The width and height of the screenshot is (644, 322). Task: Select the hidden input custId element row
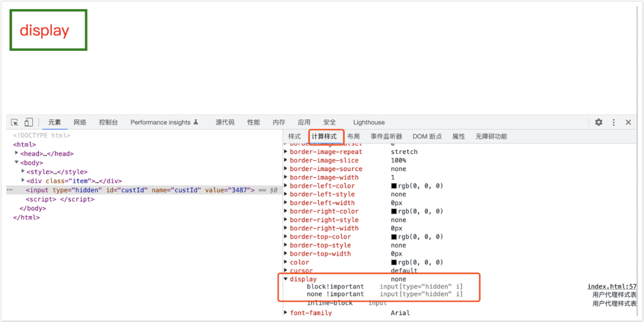[144, 190]
